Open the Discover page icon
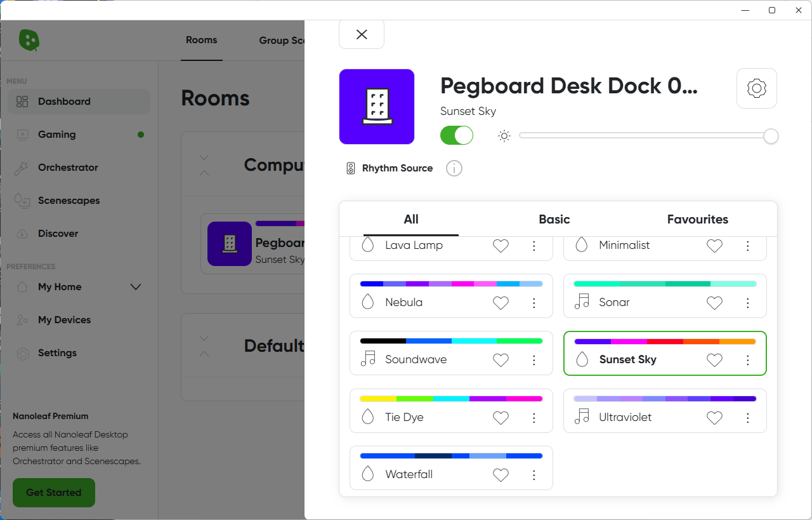Viewport: 812px width, 520px height. 23,234
